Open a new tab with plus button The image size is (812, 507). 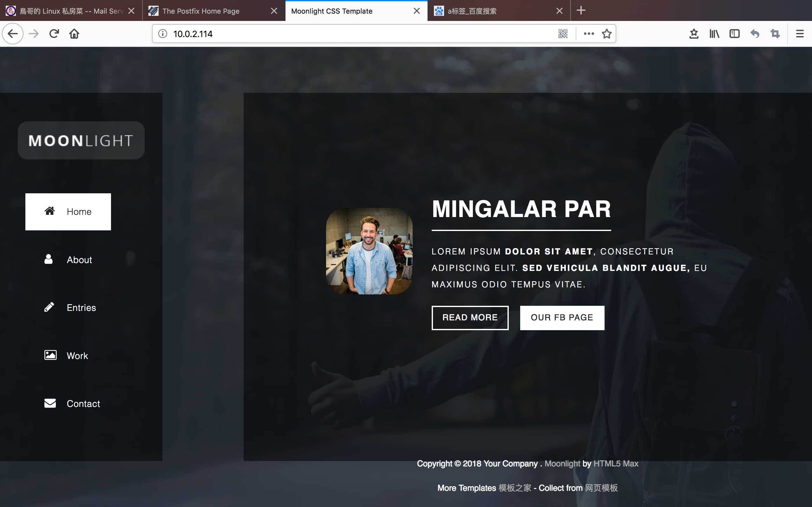pyautogui.click(x=581, y=10)
